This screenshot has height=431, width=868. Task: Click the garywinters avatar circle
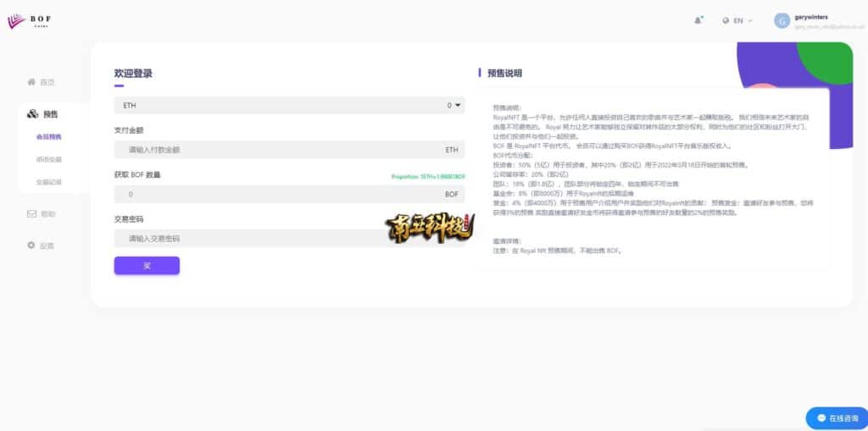(x=782, y=21)
